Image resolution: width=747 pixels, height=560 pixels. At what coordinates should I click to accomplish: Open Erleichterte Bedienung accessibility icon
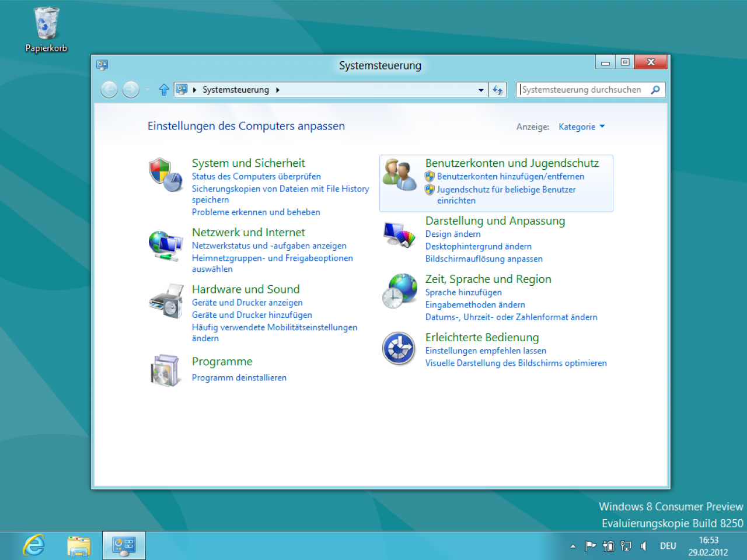coord(399,348)
